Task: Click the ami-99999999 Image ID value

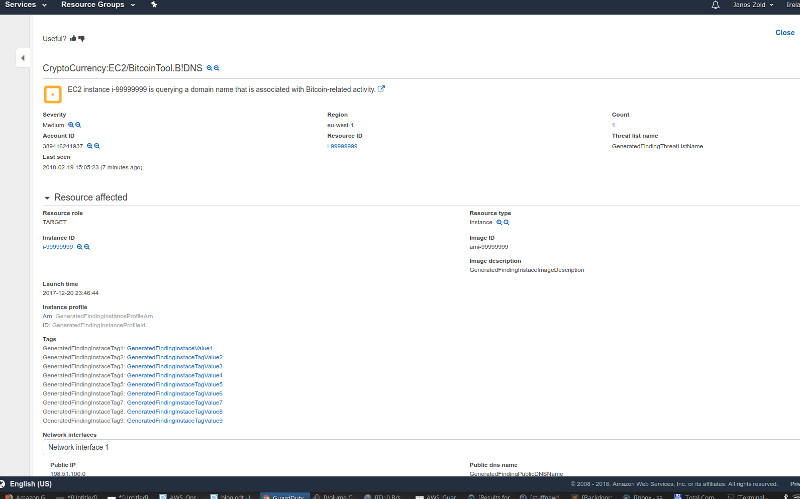Action: pyautogui.click(x=489, y=247)
